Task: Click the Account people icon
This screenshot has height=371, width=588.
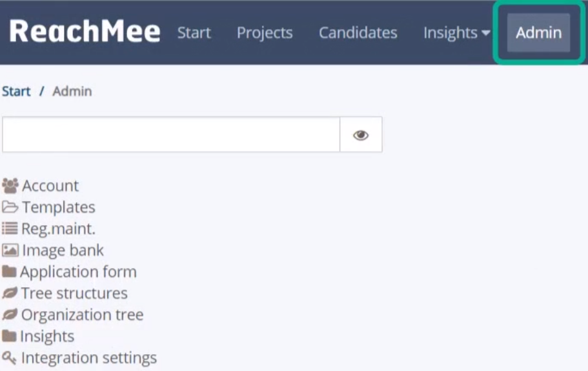Action: pos(10,186)
